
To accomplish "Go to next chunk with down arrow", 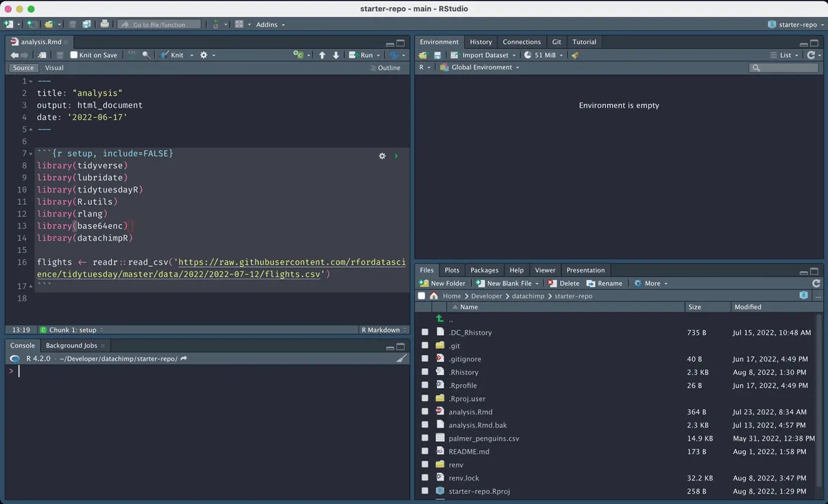I will click(336, 55).
